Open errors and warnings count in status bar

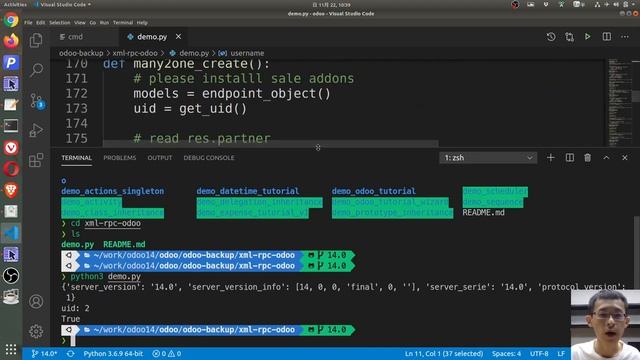[x=167, y=353]
